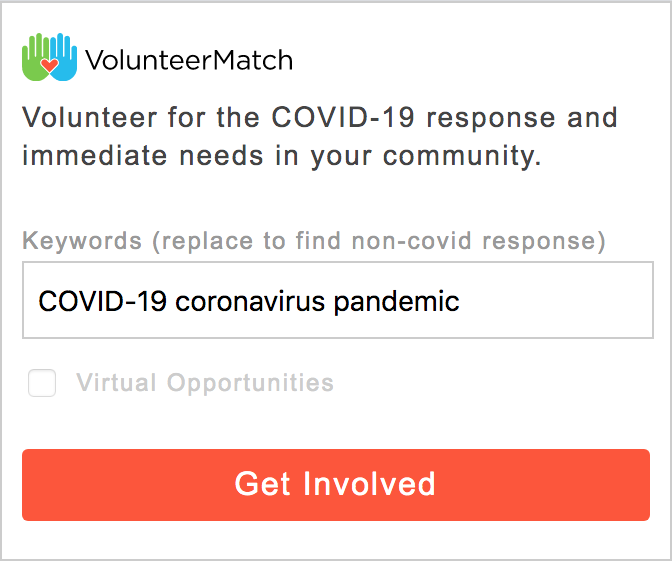Select the word 'Get' on the red button
The image size is (672, 562).
coord(263,484)
